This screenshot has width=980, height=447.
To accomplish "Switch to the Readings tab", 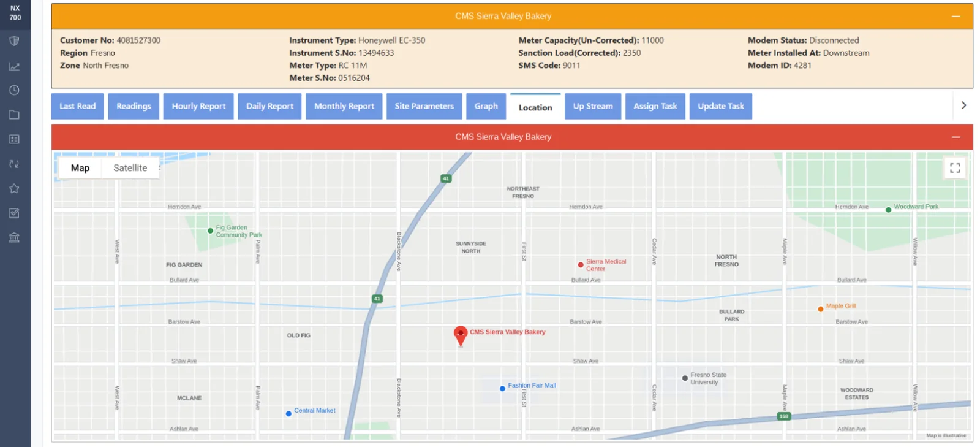I will pyautogui.click(x=134, y=106).
